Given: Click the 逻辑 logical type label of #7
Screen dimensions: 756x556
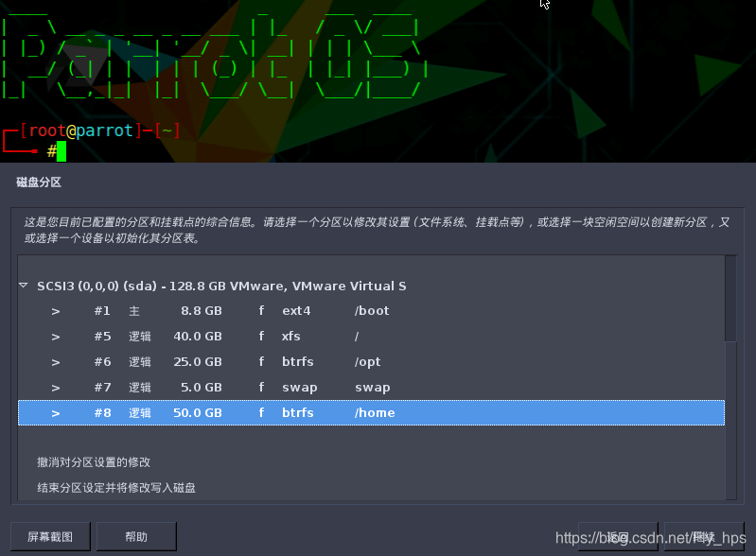Looking at the screenshot, I should (140, 388).
